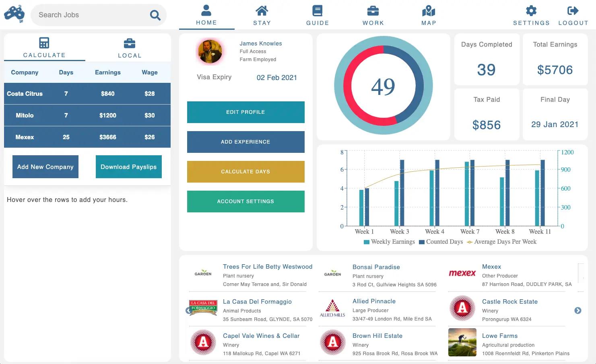This screenshot has width=596, height=364.
Task: Click inside the Search Jobs field
Action: coord(93,15)
